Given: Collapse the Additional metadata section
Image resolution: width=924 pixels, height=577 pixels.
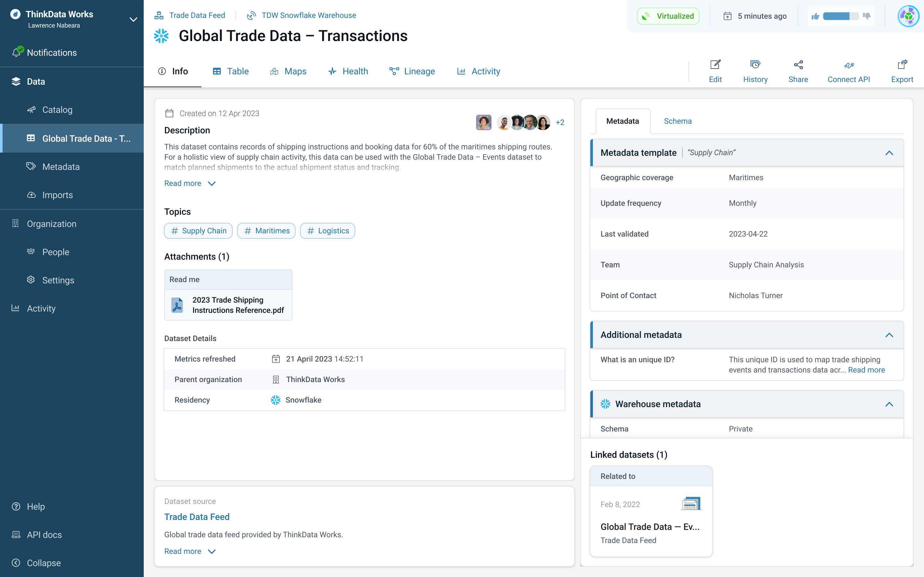Looking at the screenshot, I should click(889, 335).
